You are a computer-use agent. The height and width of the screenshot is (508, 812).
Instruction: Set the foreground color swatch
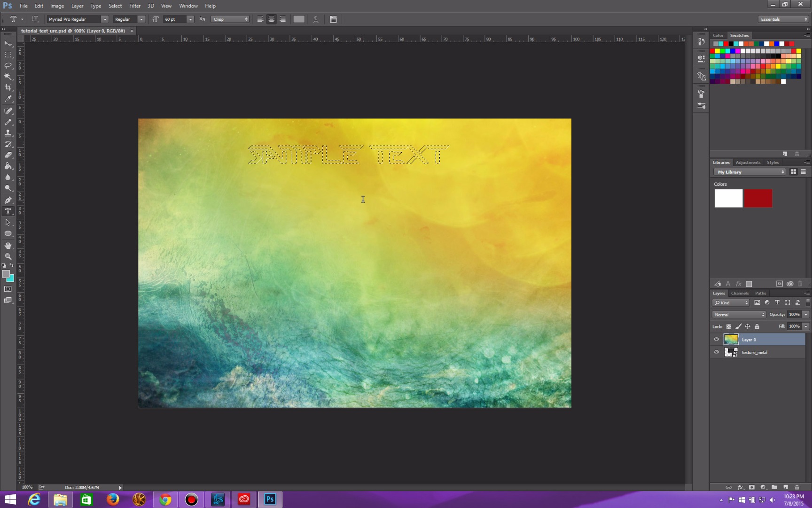6,274
